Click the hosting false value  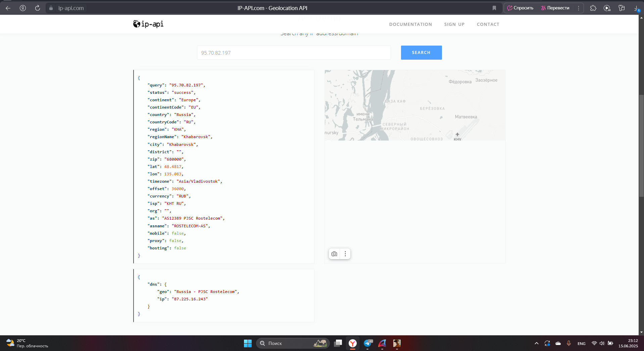click(x=180, y=248)
